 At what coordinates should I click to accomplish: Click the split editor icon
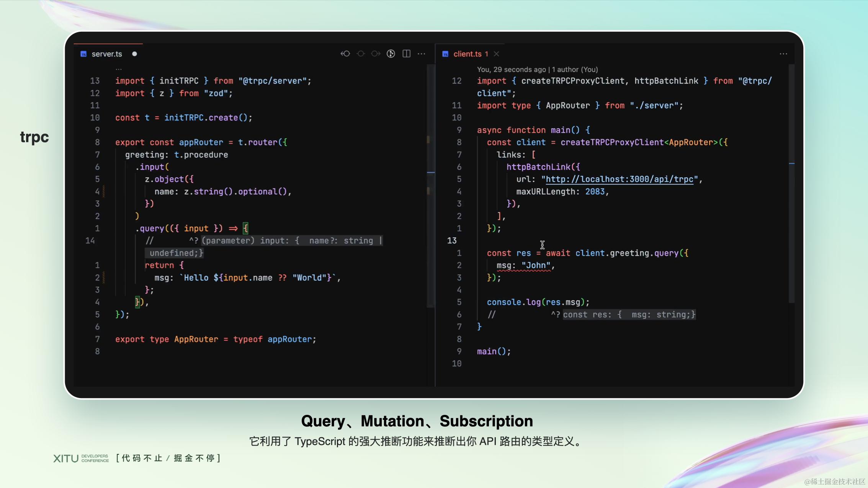[x=406, y=54]
